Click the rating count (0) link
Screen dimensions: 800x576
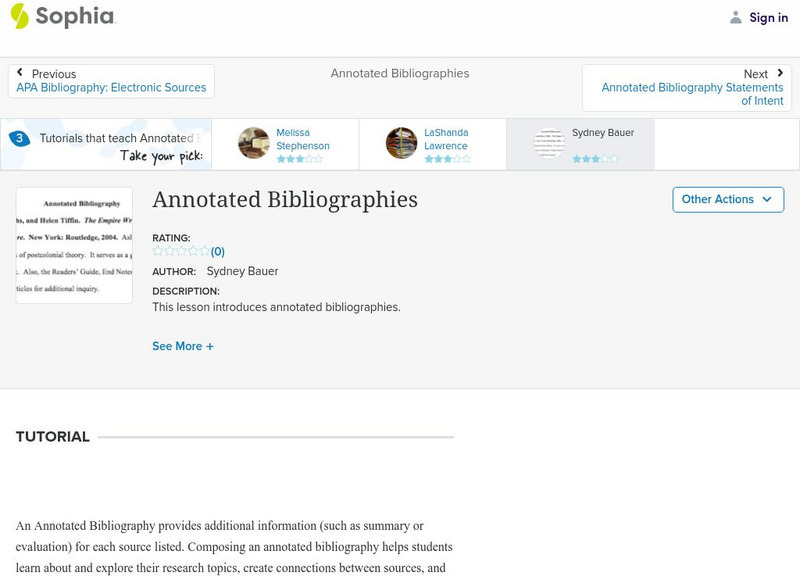point(218,252)
